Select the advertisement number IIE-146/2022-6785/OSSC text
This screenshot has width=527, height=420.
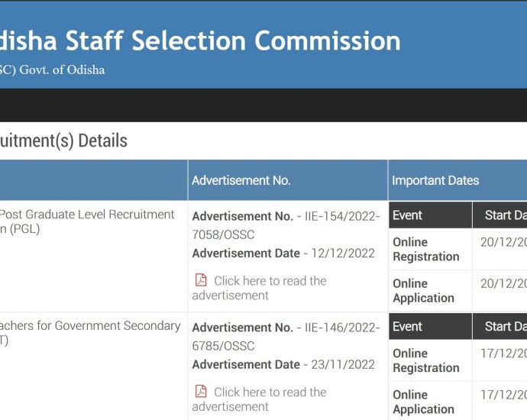286,337
